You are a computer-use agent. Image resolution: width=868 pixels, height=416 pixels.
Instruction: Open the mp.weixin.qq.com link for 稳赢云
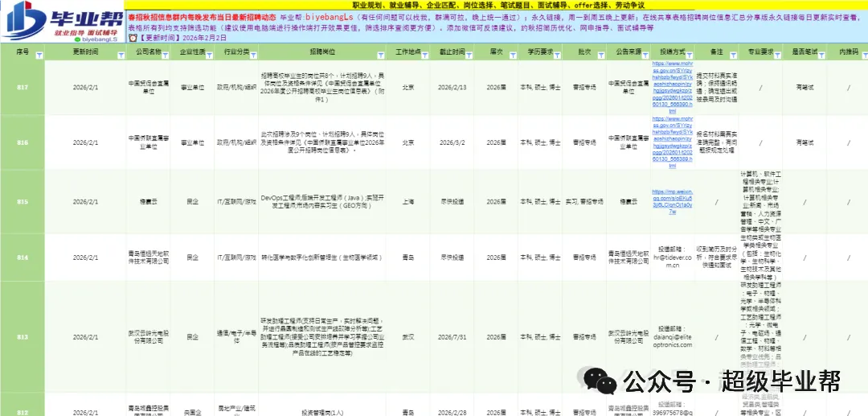click(x=672, y=202)
